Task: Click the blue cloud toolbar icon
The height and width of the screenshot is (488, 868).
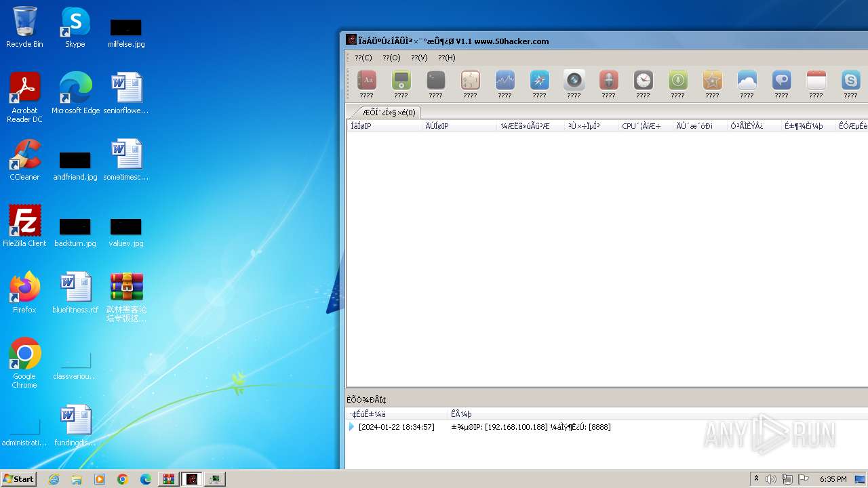Action: pos(747,81)
